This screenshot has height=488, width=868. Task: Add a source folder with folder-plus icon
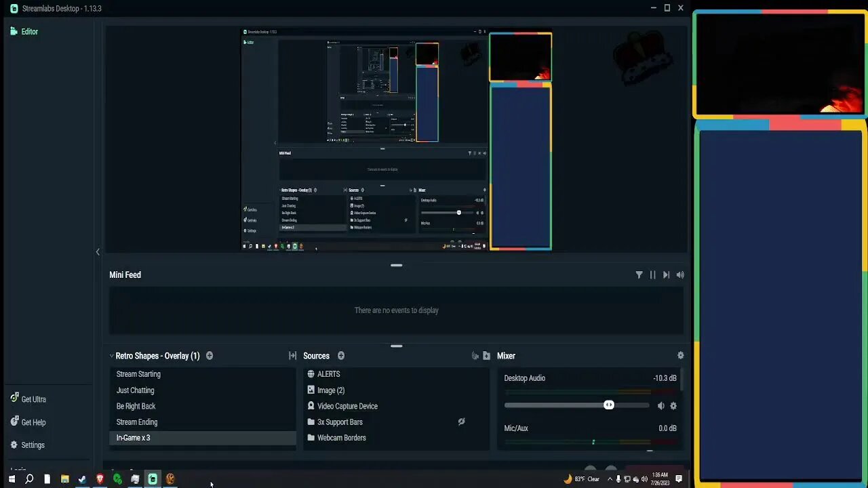point(486,356)
